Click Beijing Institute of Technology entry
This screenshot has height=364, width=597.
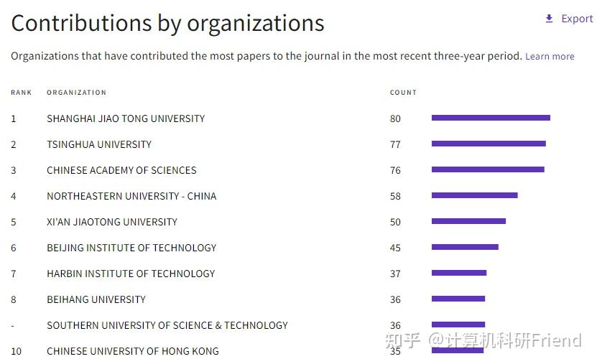131,248
